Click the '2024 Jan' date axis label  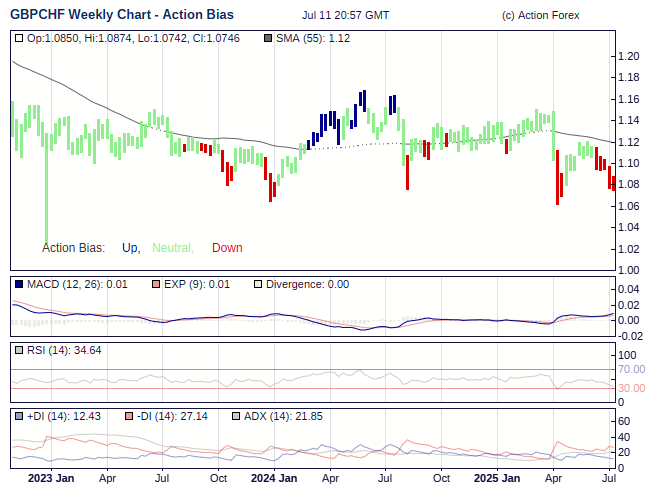pyautogui.click(x=273, y=478)
